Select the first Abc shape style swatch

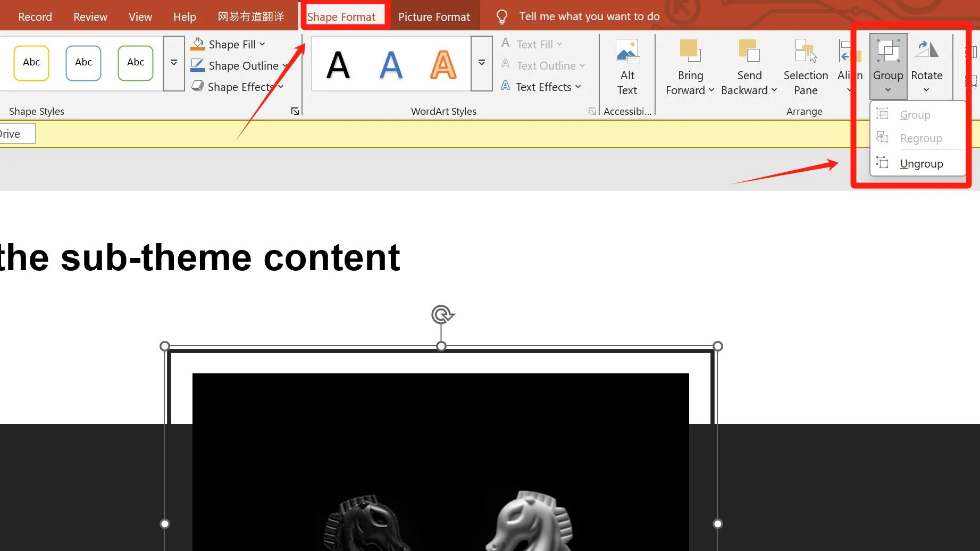coord(31,62)
